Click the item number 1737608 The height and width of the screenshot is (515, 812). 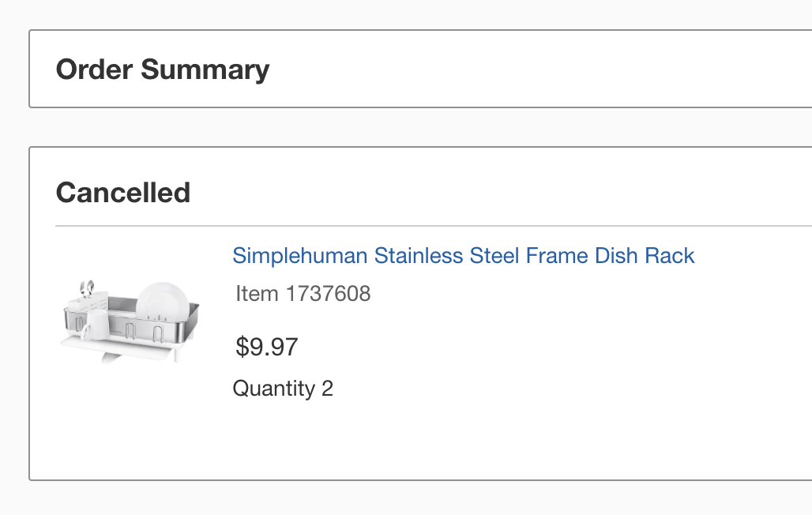(328, 294)
